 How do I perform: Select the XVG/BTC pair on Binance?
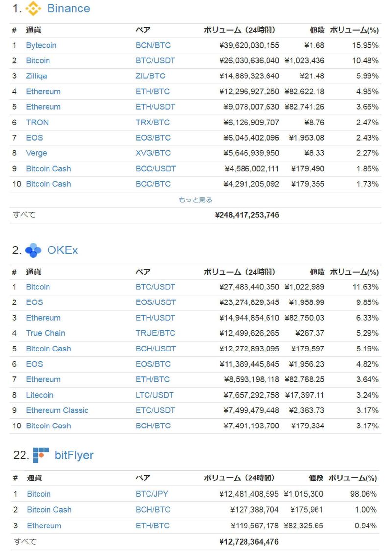point(153,153)
